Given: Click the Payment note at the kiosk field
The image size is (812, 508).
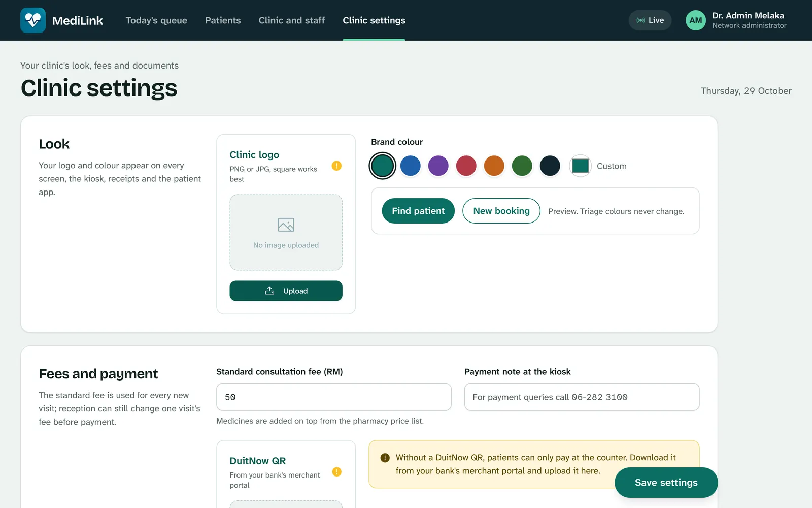Looking at the screenshot, I should [x=582, y=397].
